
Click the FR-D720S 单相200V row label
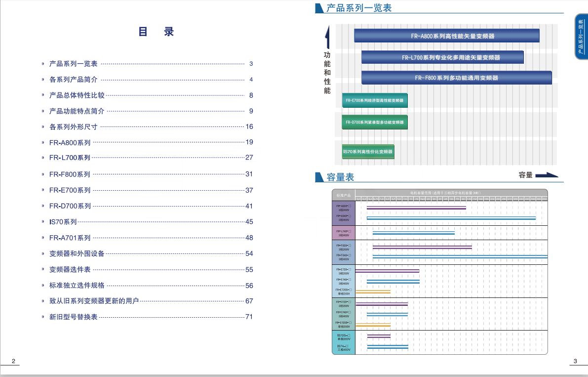point(344,325)
